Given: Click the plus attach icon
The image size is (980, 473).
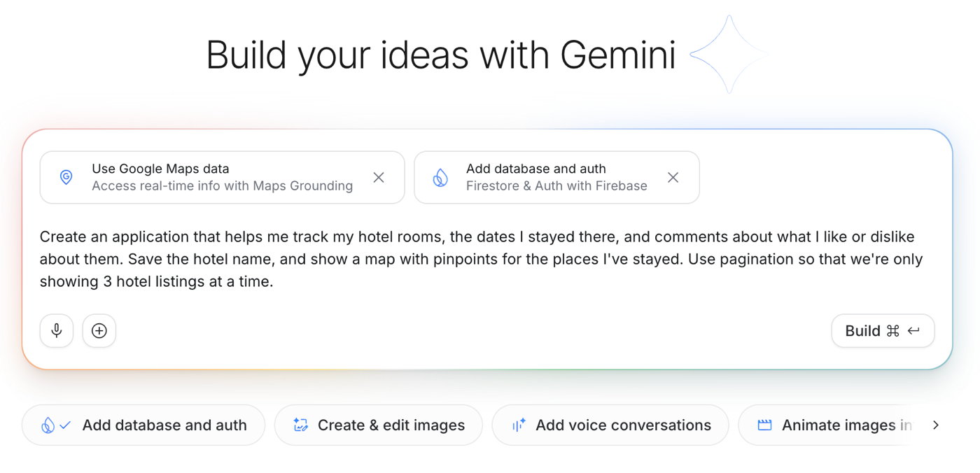Looking at the screenshot, I should 99,330.
